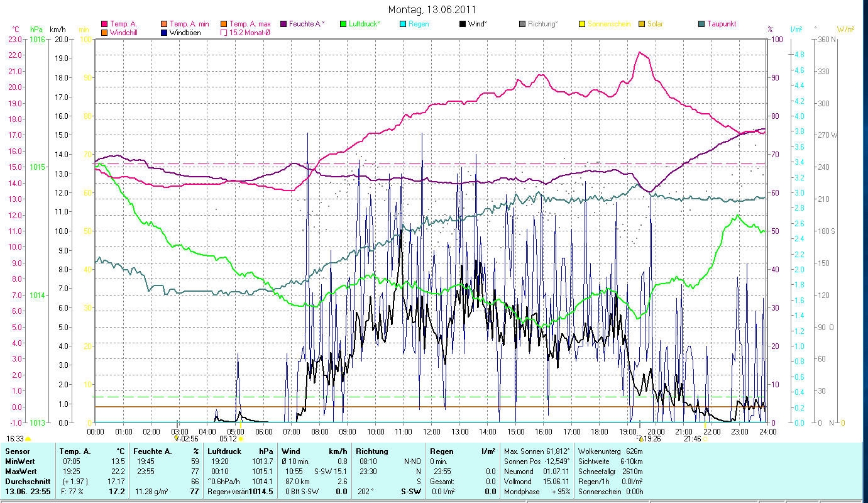
Task: Click the purple Feuchte A.* legend square
Action: click(x=283, y=24)
